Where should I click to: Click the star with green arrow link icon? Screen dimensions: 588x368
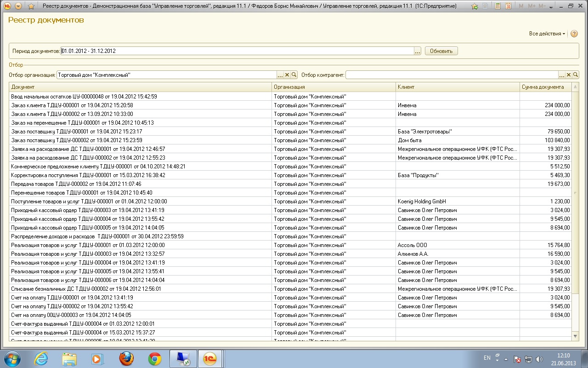(x=475, y=6)
